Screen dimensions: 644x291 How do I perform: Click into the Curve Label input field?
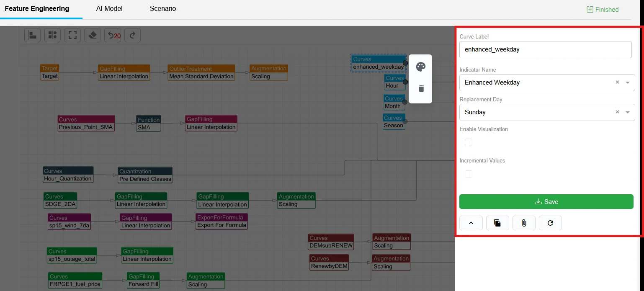[x=545, y=49]
